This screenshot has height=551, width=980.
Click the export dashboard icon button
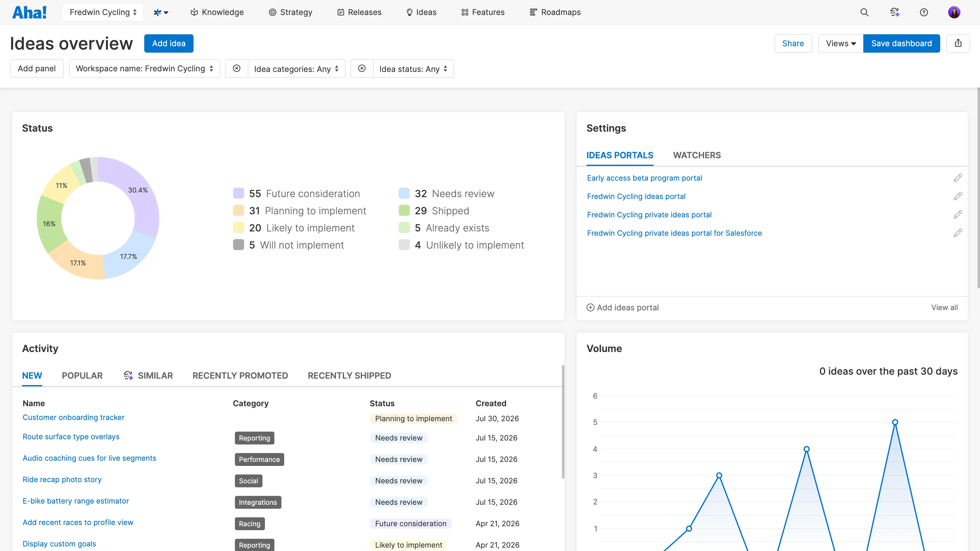958,43
